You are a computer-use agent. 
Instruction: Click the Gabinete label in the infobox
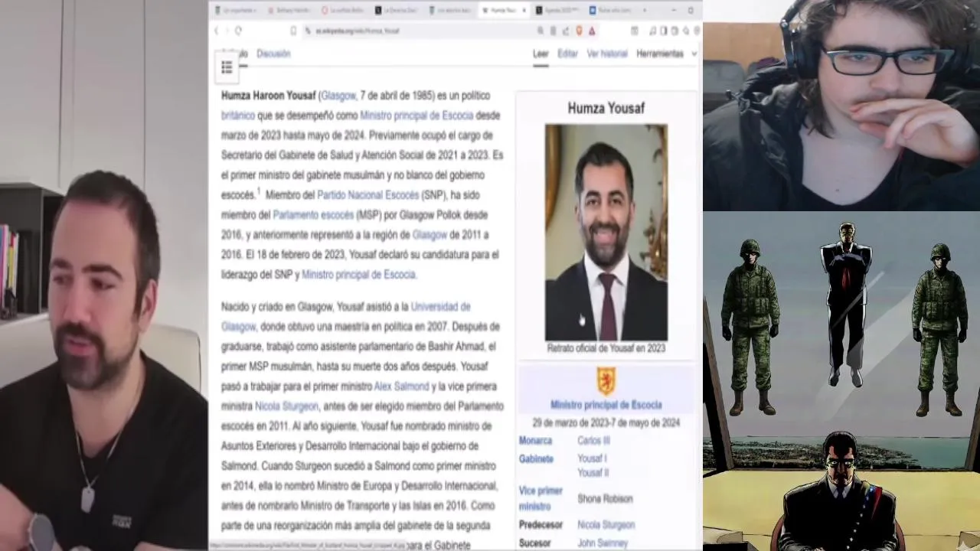pyautogui.click(x=536, y=459)
